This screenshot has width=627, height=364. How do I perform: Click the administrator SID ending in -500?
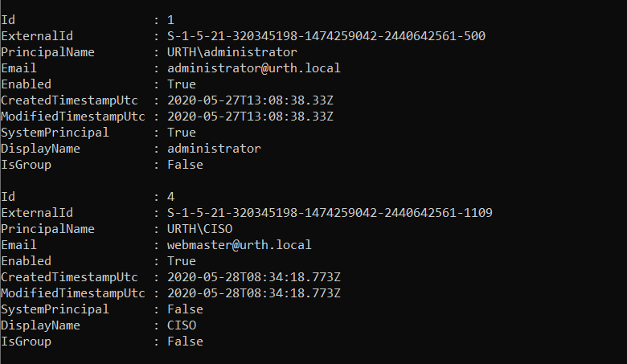click(x=326, y=36)
